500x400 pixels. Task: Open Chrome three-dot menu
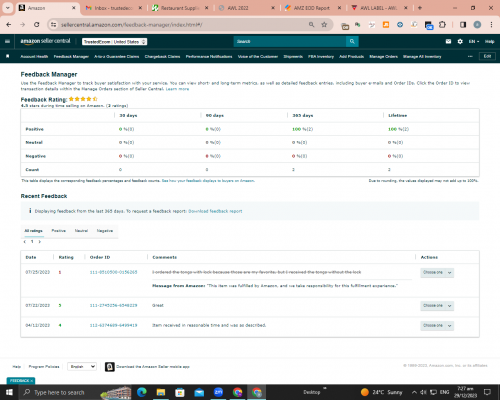(491, 25)
